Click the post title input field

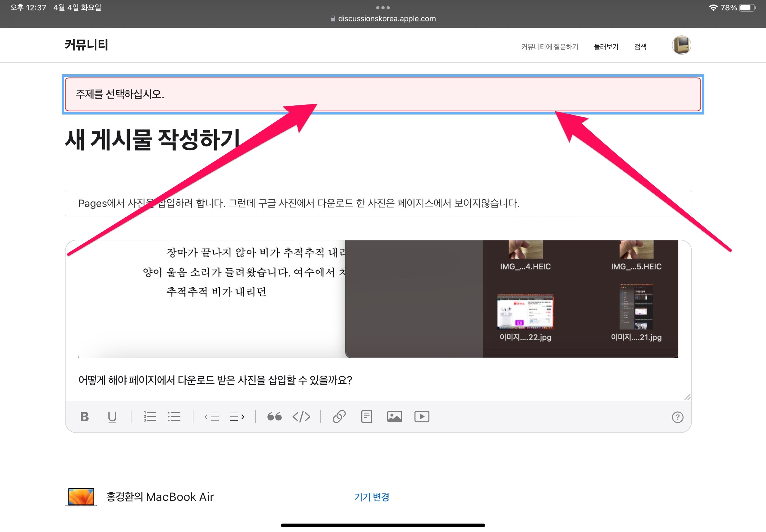[378, 203]
